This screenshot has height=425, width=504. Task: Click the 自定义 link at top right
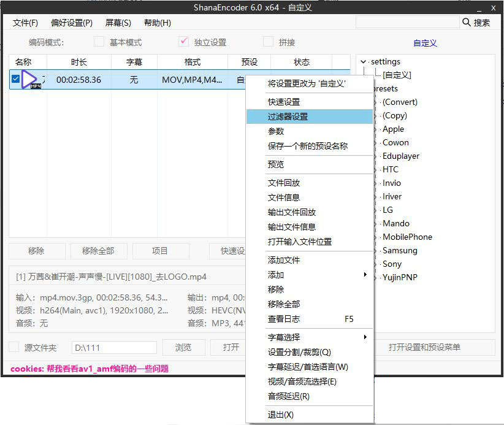click(425, 43)
